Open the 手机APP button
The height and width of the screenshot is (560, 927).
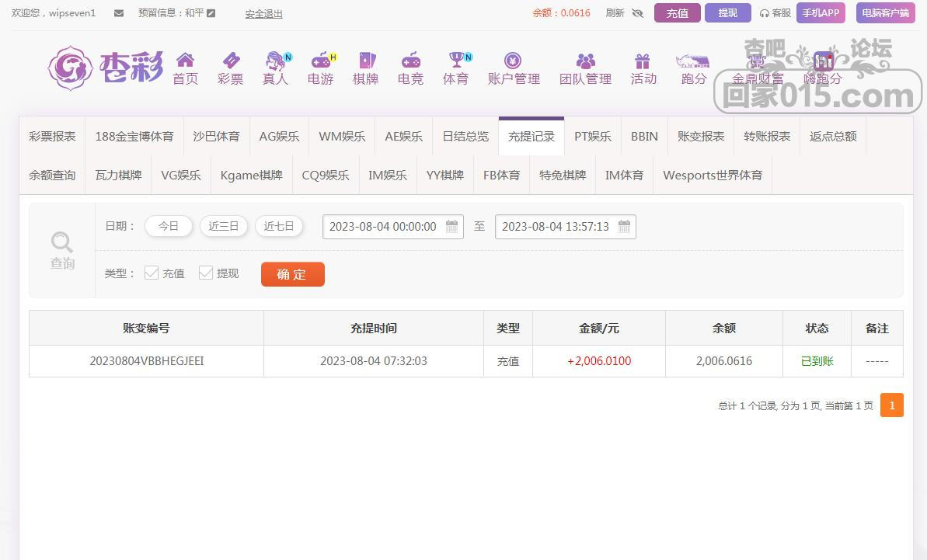click(x=821, y=13)
